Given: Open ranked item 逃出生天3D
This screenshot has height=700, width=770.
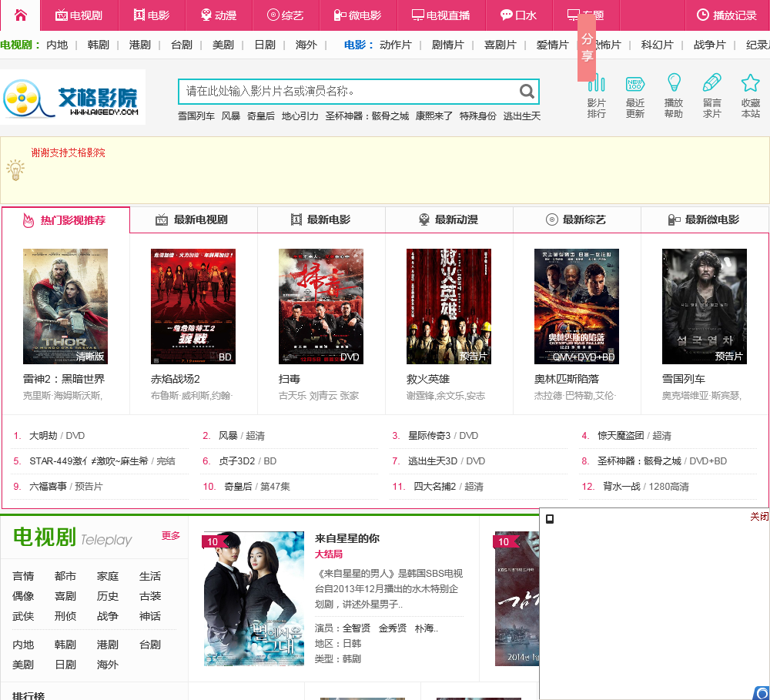Looking at the screenshot, I should point(433,461).
